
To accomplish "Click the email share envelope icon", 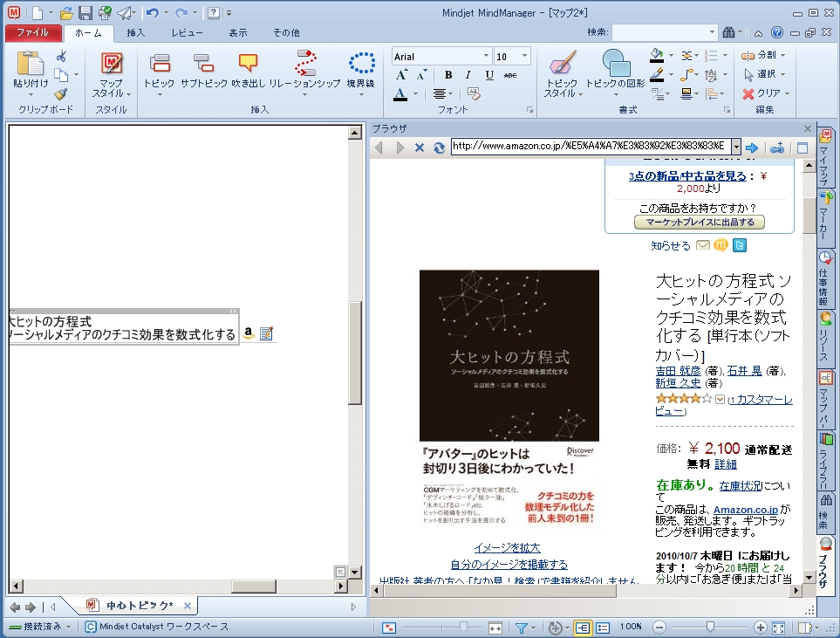I will click(703, 245).
